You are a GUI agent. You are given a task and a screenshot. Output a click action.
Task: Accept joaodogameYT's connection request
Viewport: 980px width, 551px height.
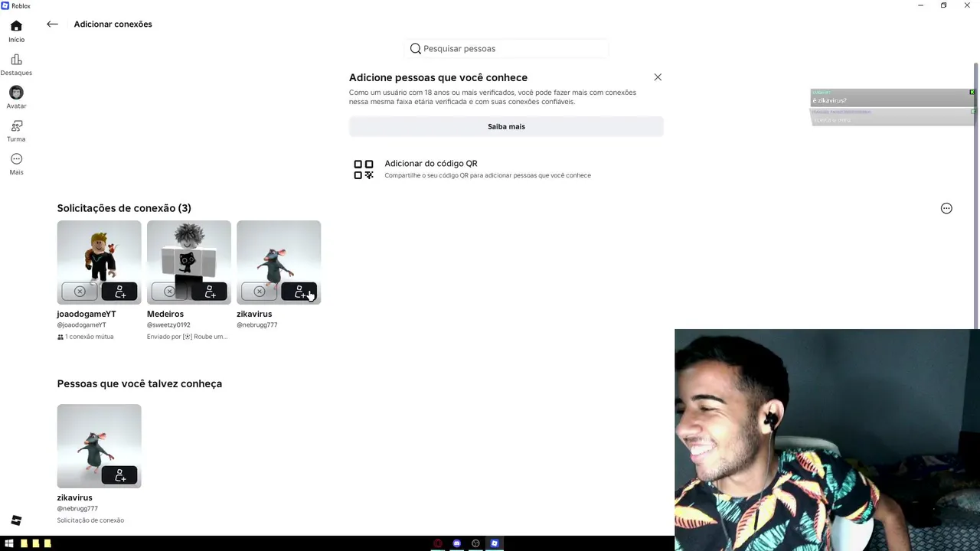point(119,292)
